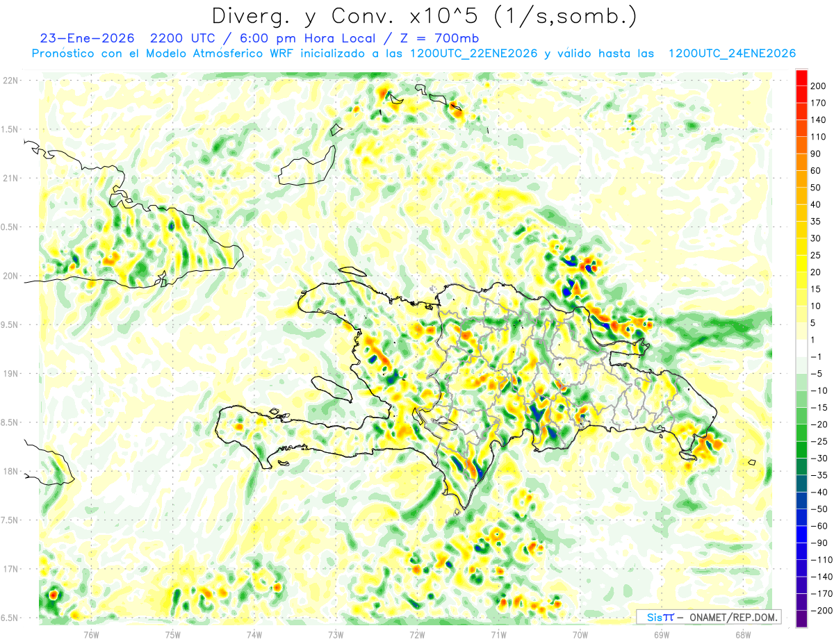Click the '21N' latitude axis label
The height and width of the screenshot is (644, 834).
point(10,178)
